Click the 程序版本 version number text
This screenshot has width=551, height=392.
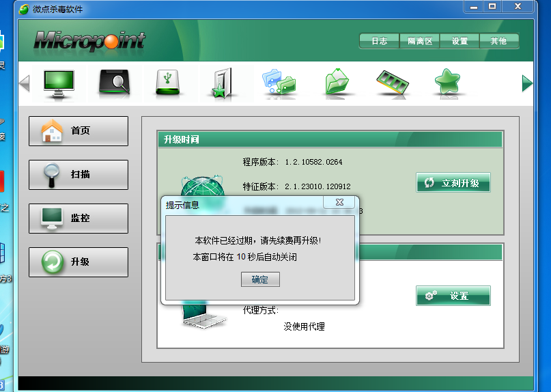click(313, 162)
